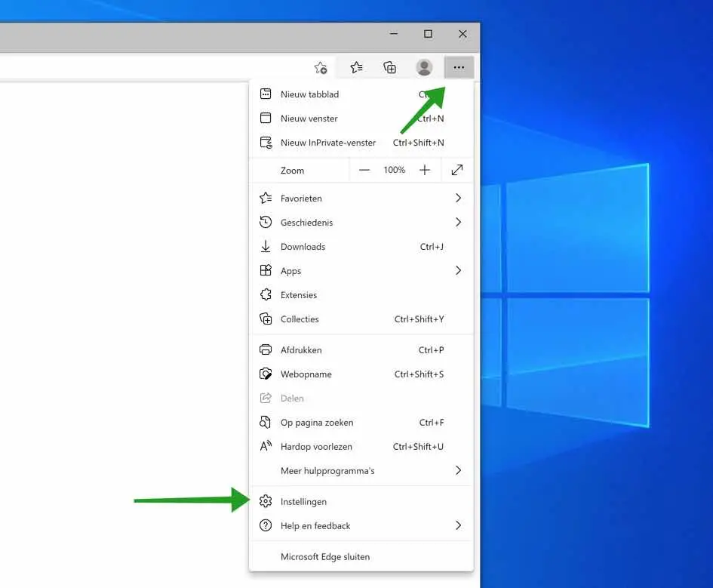Choose Microsoft Edge sluiten entry

pos(361,556)
